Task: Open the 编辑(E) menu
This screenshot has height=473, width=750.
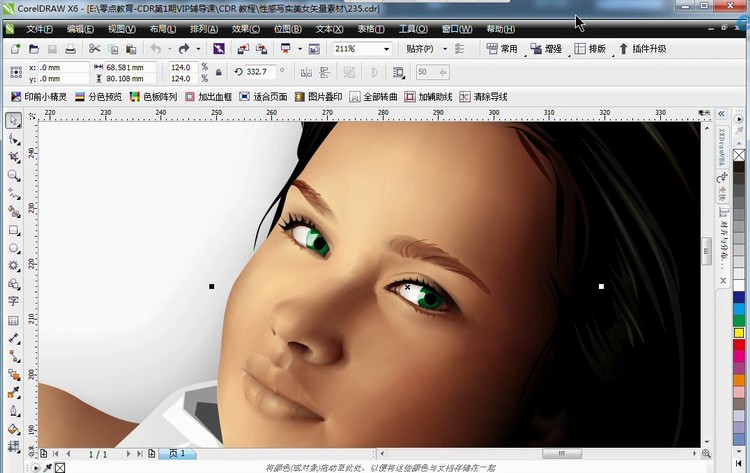Action: pyautogui.click(x=80, y=29)
